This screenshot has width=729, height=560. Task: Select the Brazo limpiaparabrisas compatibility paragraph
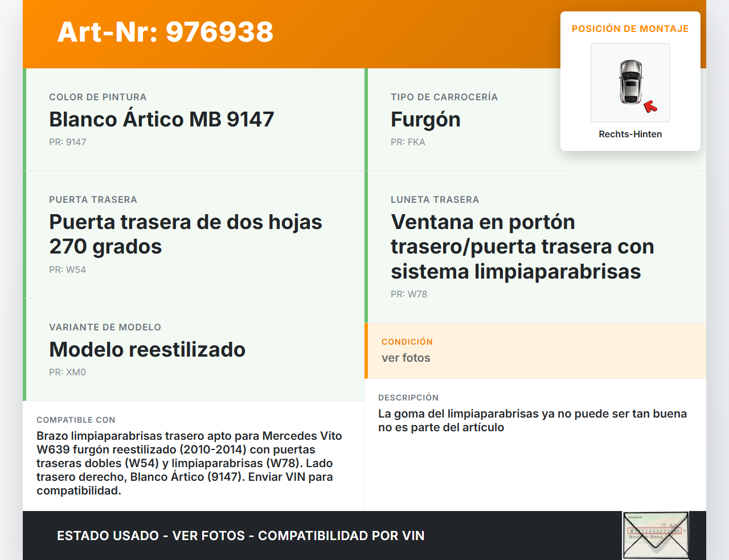tap(189, 463)
